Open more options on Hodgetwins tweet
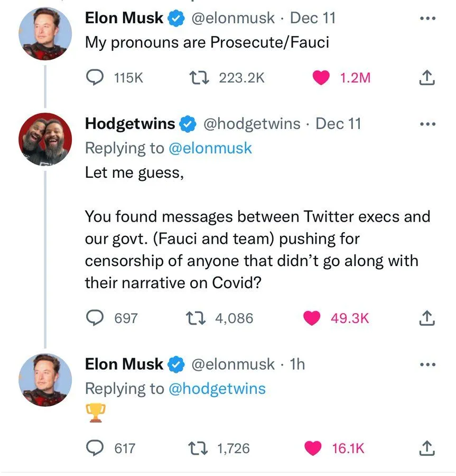The height and width of the screenshot is (476, 456). click(427, 124)
